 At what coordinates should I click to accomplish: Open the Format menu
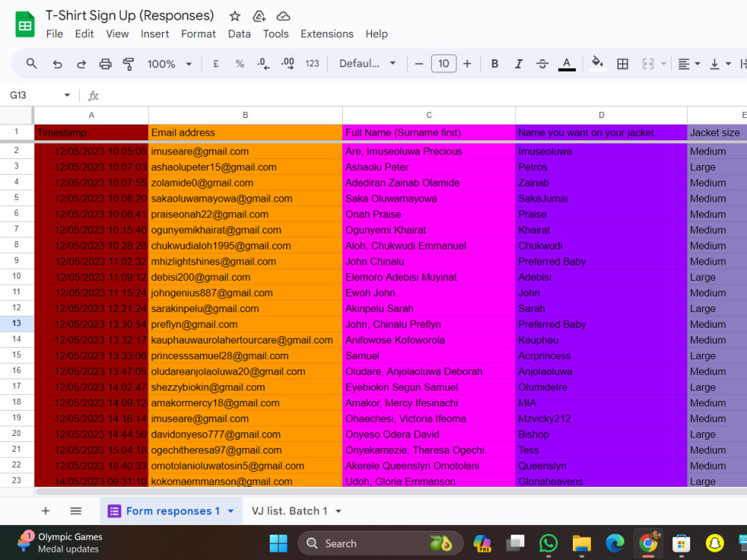pyautogui.click(x=198, y=34)
